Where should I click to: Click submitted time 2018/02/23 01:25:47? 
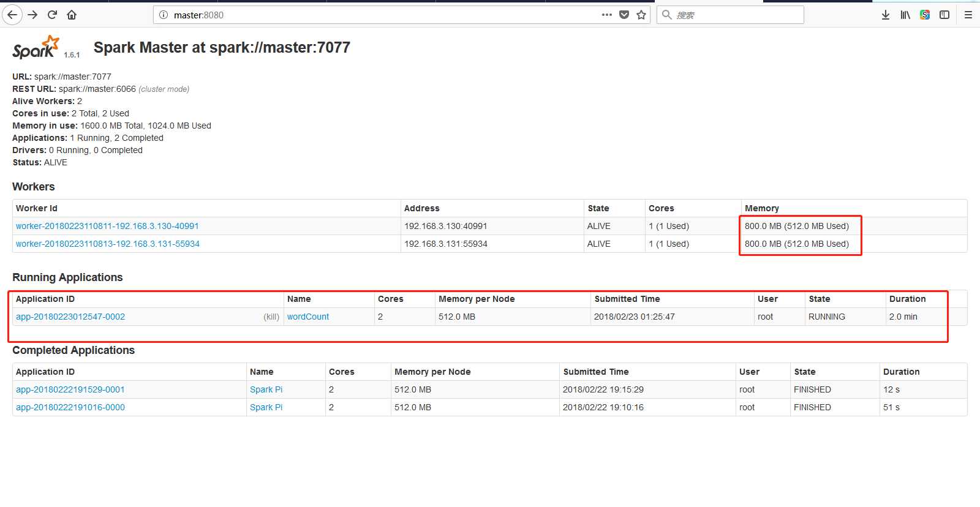tap(635, 317)
